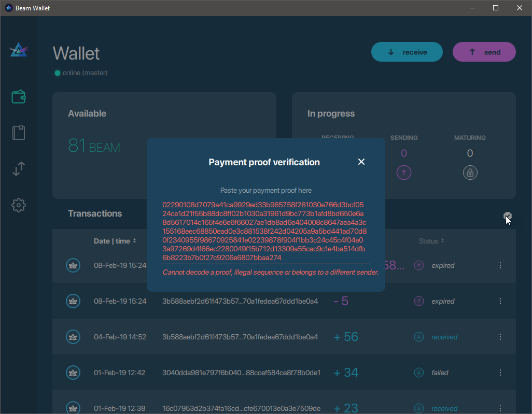532x414 pixels.
Task: Click the online (master) status indicator
Action: [80, 73]
